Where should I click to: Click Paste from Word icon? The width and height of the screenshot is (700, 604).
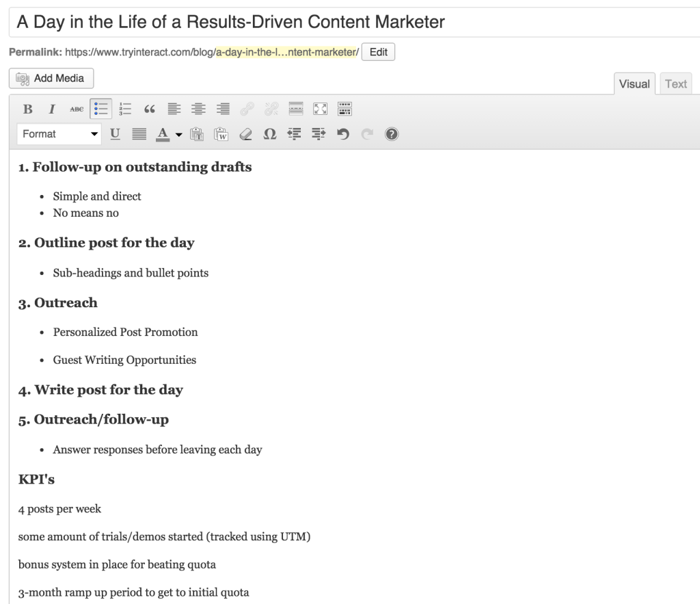pos(221,134)
